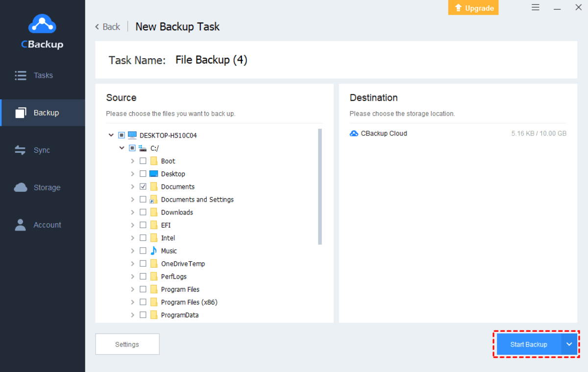Expand the Documents folder chevron
The height and width of the screenshot is (372, 588).
[x=132, y=186]
